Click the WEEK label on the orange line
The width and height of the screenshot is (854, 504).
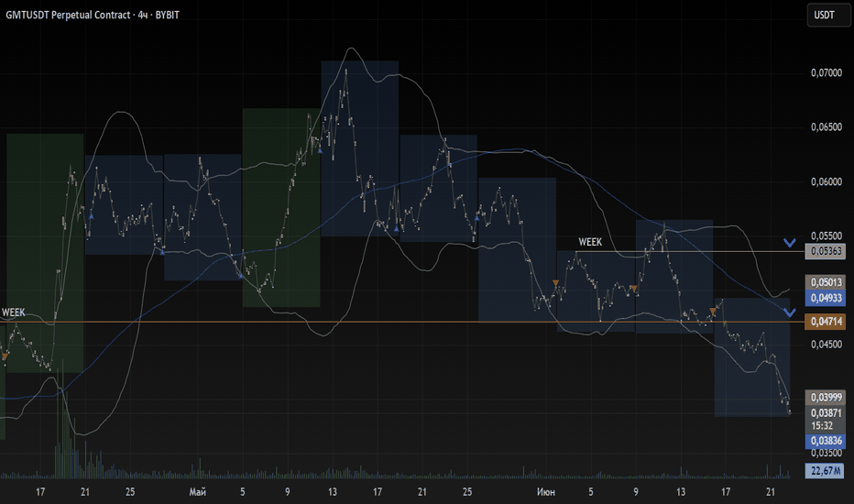point(13,312)
